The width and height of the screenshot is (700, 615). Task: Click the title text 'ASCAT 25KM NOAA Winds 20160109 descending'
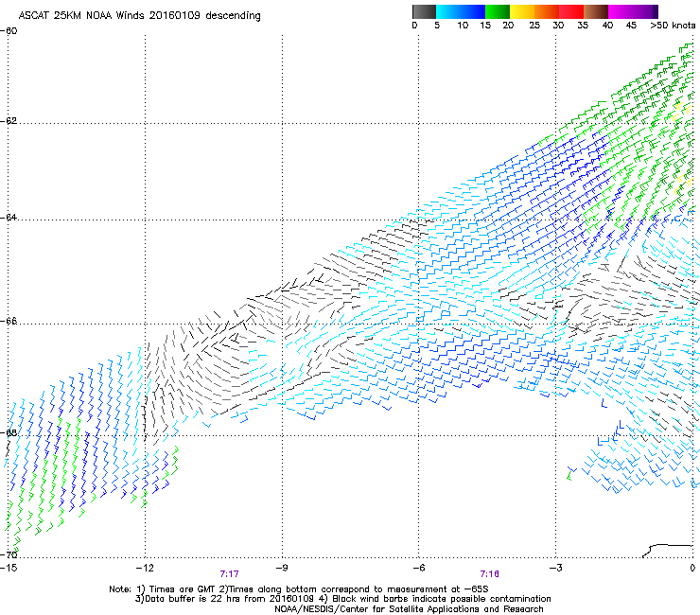[139, 15]
